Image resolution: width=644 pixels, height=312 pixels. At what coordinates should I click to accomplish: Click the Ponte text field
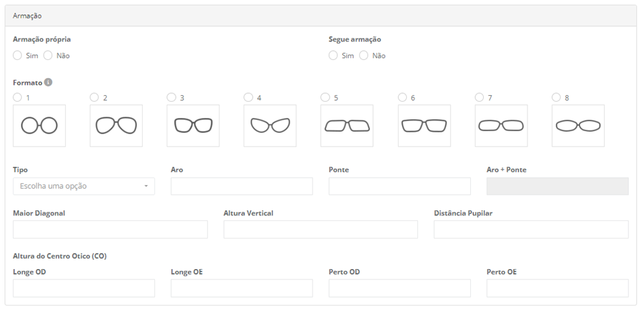pos(400,186)
